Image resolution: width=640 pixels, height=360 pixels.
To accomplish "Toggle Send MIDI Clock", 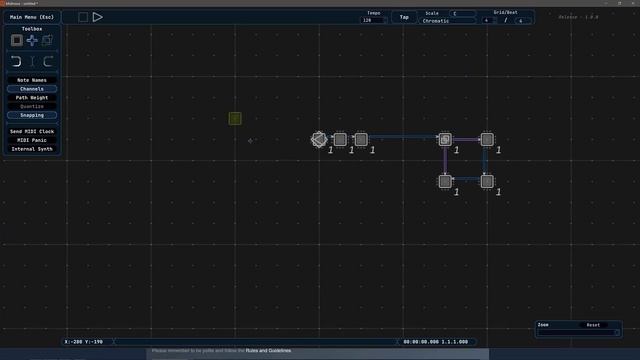I will [x=32, y=131].
